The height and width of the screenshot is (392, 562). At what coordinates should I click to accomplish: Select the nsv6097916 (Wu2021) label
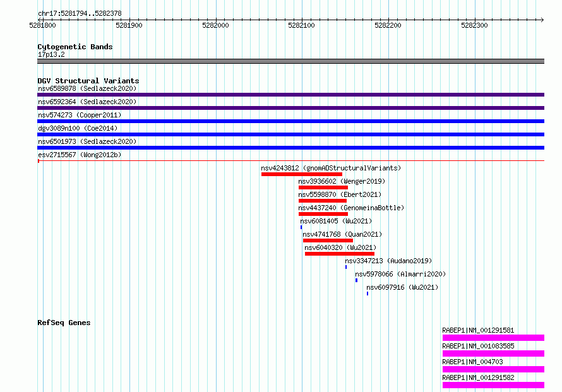click(402, 287)
